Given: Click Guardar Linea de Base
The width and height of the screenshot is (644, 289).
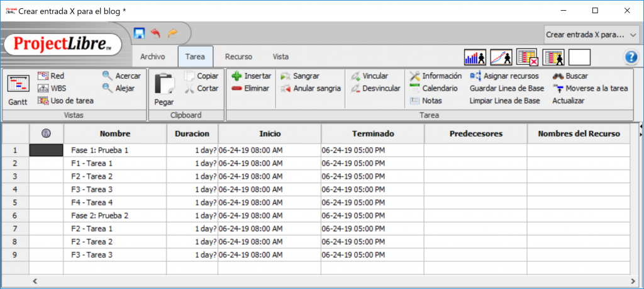Looking at the screenshot, I should 507,88.
